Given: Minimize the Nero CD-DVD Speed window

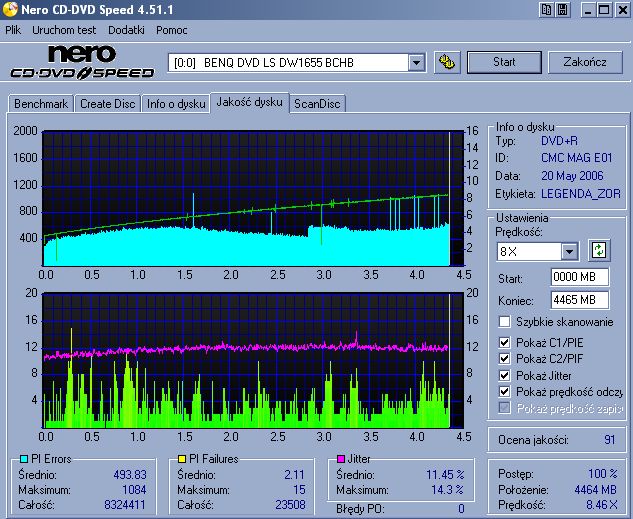Looking at the screenshot, I should 588,9.
